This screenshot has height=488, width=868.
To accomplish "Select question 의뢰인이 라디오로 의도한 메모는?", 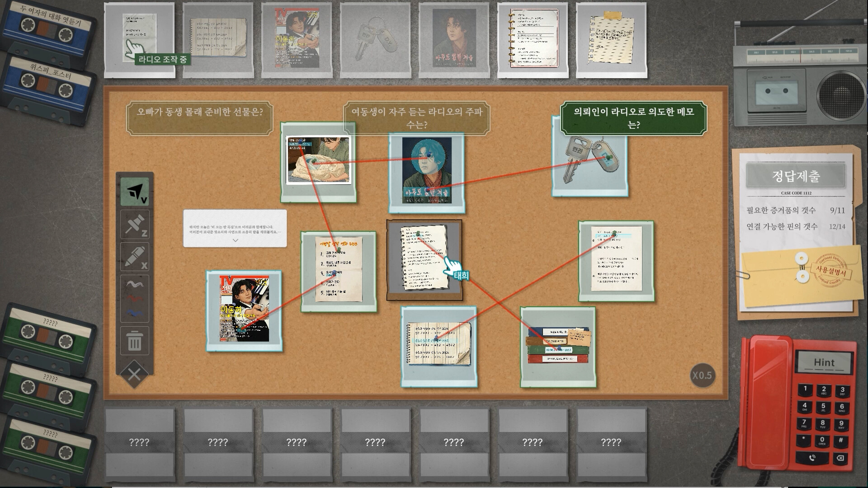I will click(634, 117).
